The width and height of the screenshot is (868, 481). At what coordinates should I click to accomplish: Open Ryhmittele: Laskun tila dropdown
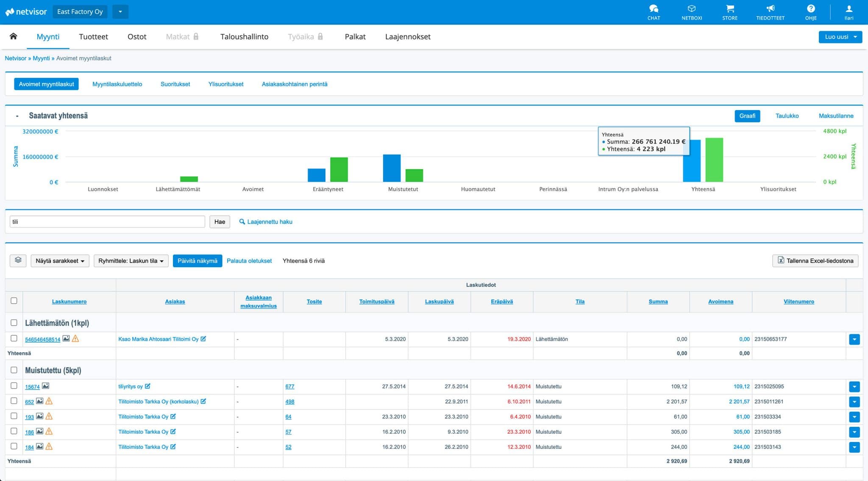(131, 261)
